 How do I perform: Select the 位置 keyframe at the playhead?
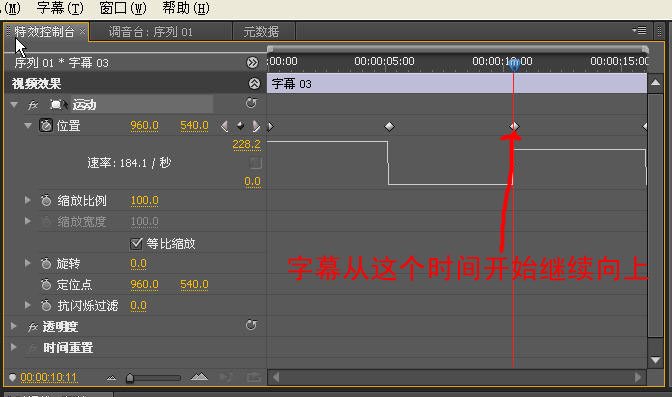coord(514,126)
